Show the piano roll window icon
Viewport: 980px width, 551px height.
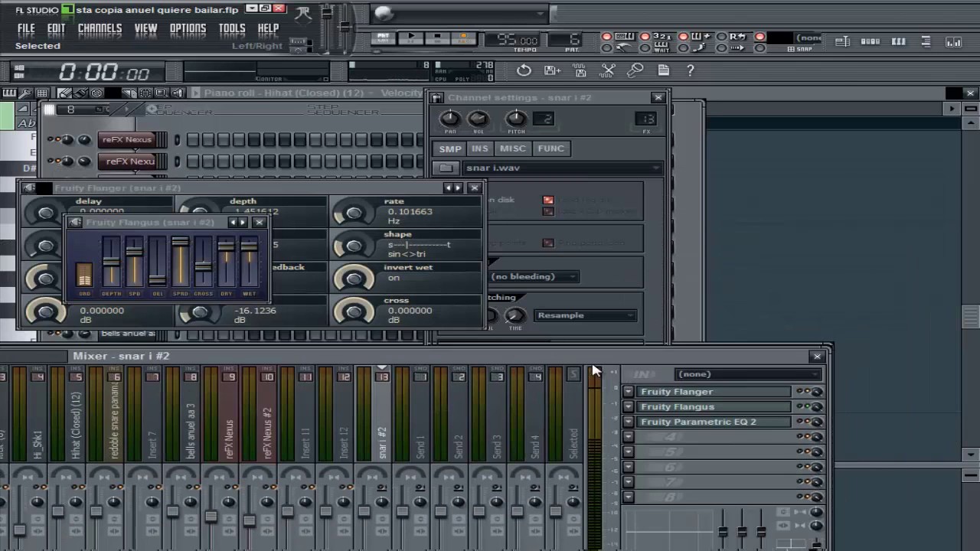point(898,42)
